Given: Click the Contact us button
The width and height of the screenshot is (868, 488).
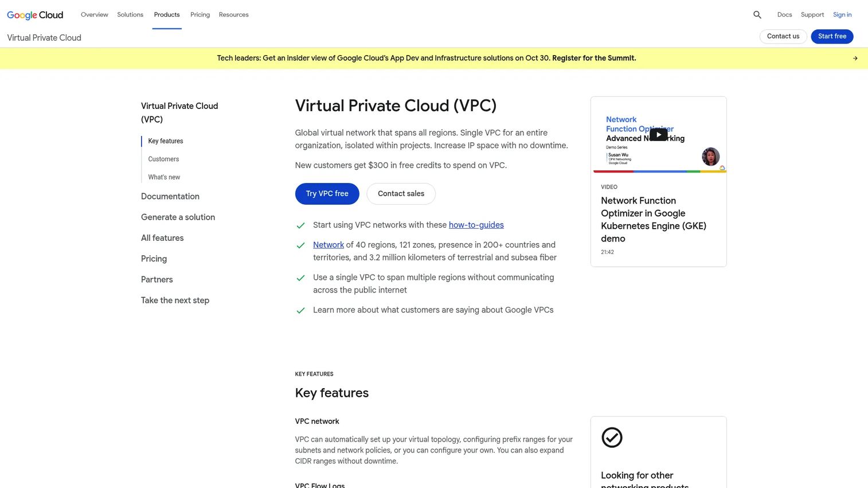Looking at the screenshot, I should tap(783, 37).
